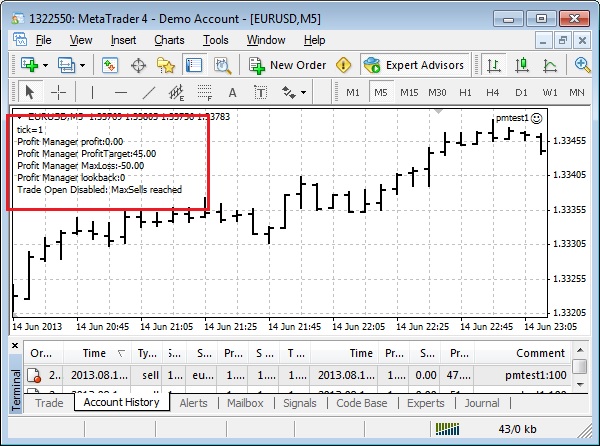Select the Account History tab
Screen dimensions: 600x446
(121, 402)
